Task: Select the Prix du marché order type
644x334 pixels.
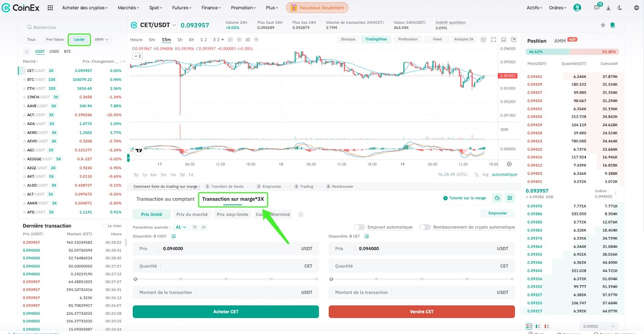Action: (x=192, y=214)
